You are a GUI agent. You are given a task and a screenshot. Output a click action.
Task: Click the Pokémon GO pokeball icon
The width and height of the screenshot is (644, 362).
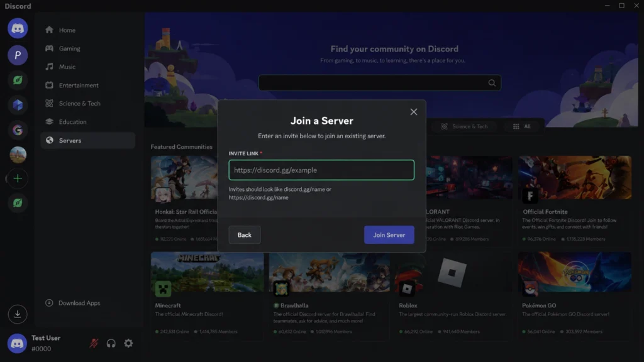(530, 289)
